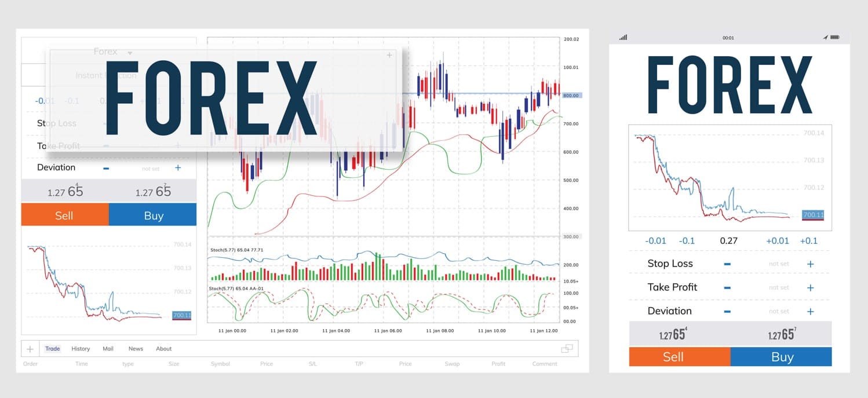Tap the plus for Stop Loss on mobile
This screenshot has width=868, height=398.
pos(810,264)
